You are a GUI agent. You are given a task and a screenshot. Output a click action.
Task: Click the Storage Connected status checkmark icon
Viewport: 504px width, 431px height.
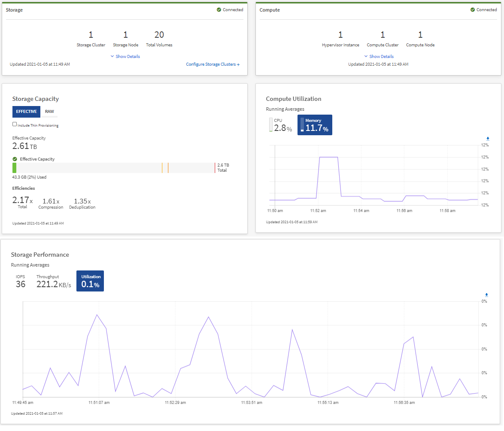click(x=219, y=10)
